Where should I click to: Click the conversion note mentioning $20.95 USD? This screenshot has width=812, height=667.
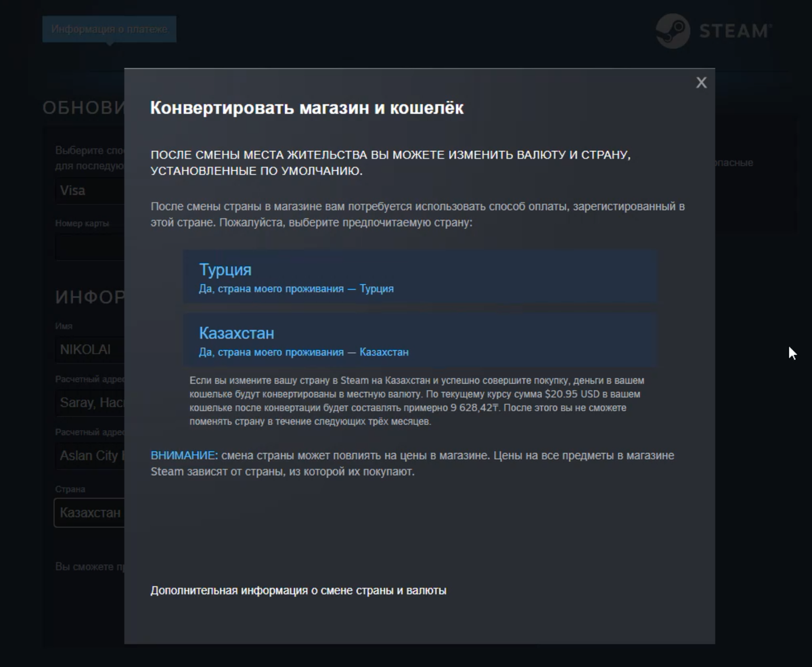(418, 401)
